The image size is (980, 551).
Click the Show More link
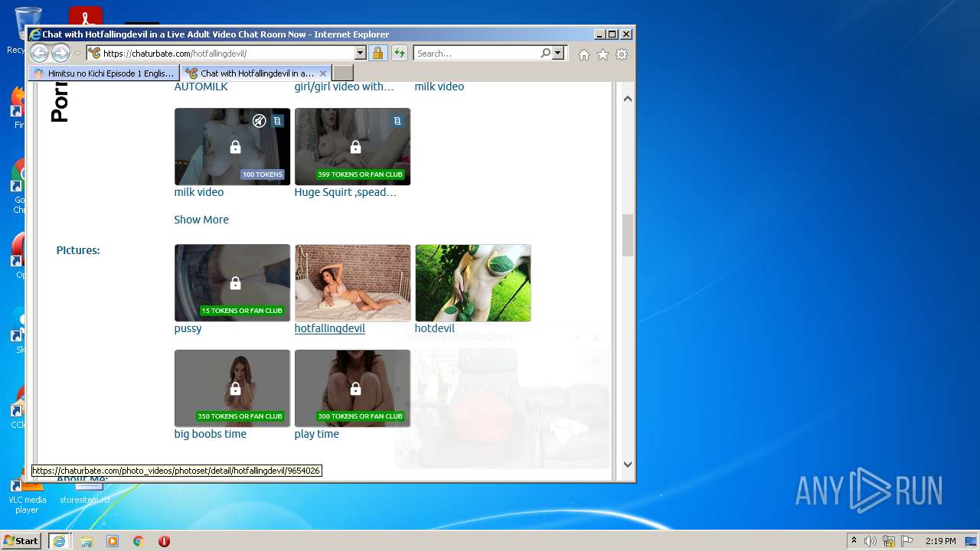pos(201,220)
